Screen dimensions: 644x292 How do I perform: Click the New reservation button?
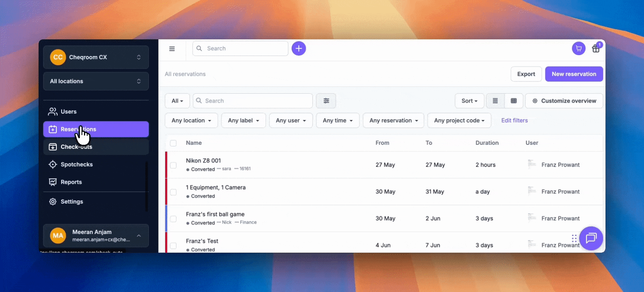click(573, 74)
